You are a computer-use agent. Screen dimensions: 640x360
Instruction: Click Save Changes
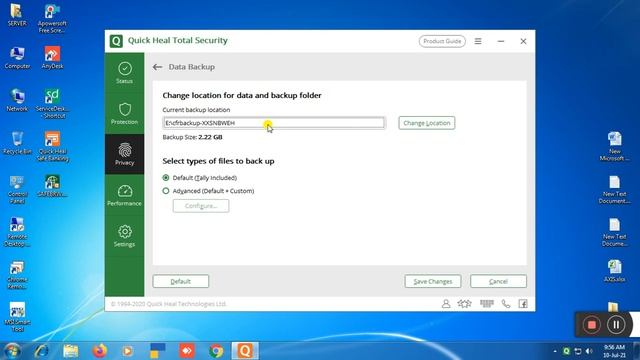[433, 281]
